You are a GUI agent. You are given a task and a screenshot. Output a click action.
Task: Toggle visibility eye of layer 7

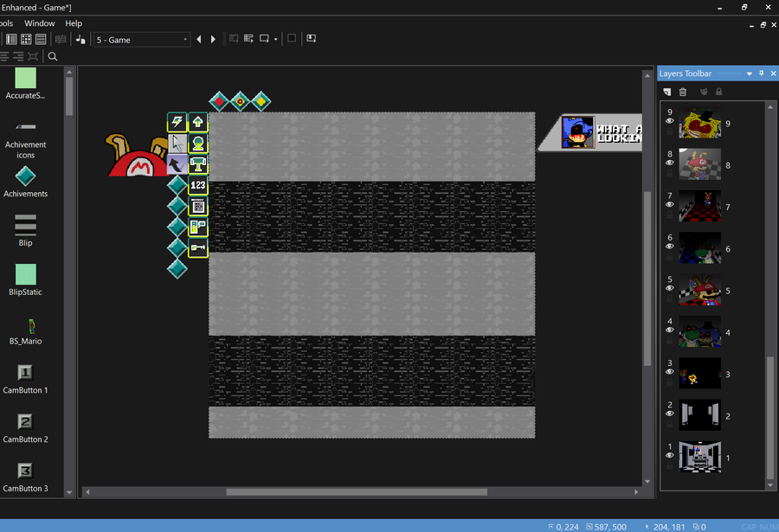tap(670, 204)
